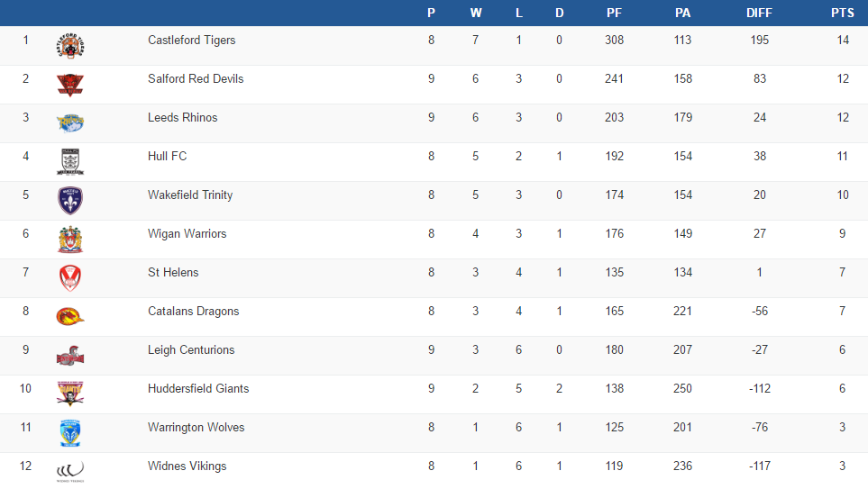Click the Huddersfield Giants logo

click(70, 394)
